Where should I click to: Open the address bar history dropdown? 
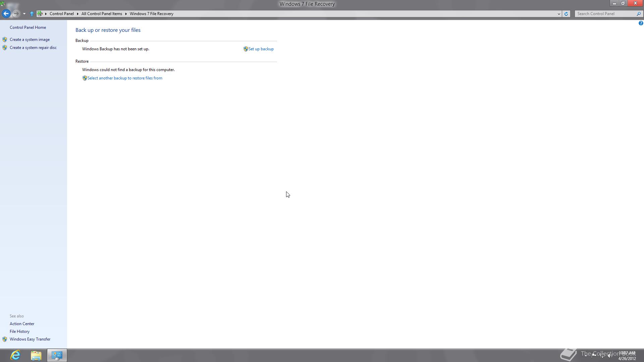pos(559,14)
